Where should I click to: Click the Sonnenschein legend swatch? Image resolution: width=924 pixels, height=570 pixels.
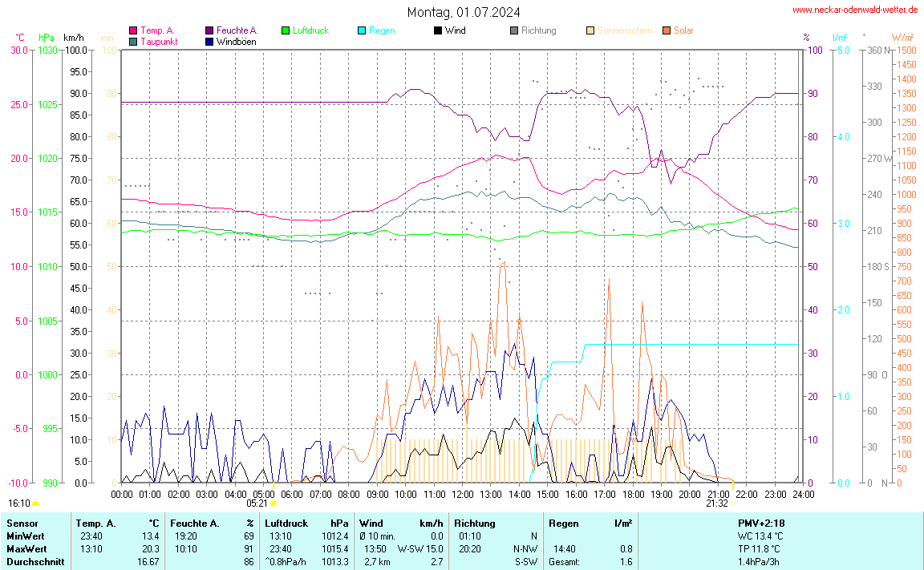click(590, 31)
